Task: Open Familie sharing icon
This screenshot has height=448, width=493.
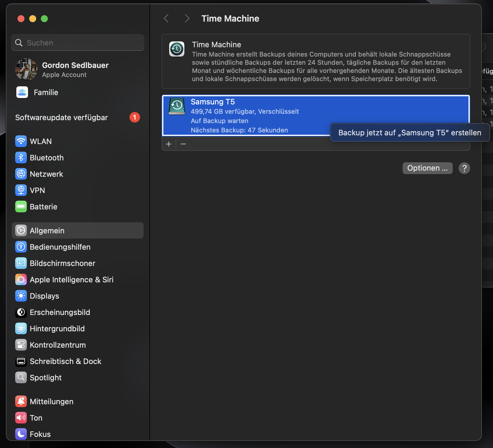Action: 22,92
